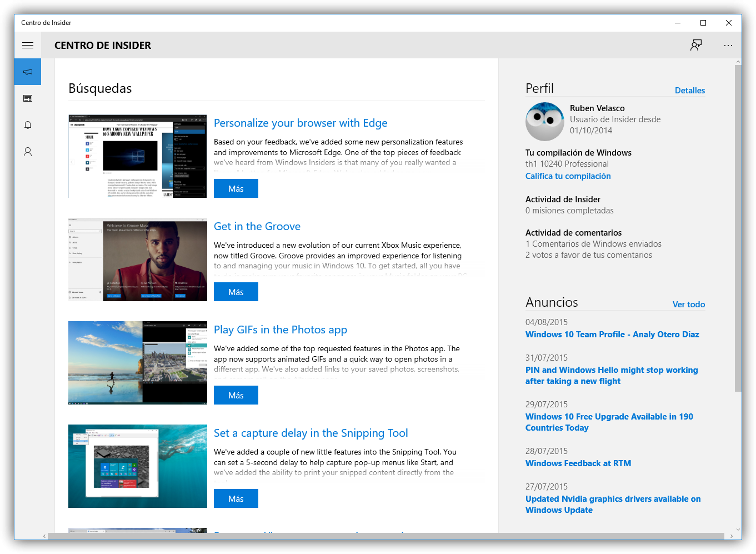Click Más button under Snipping Tool article
Image resolution: width=756 pixels, height=554 pixels.
(236, 499)
